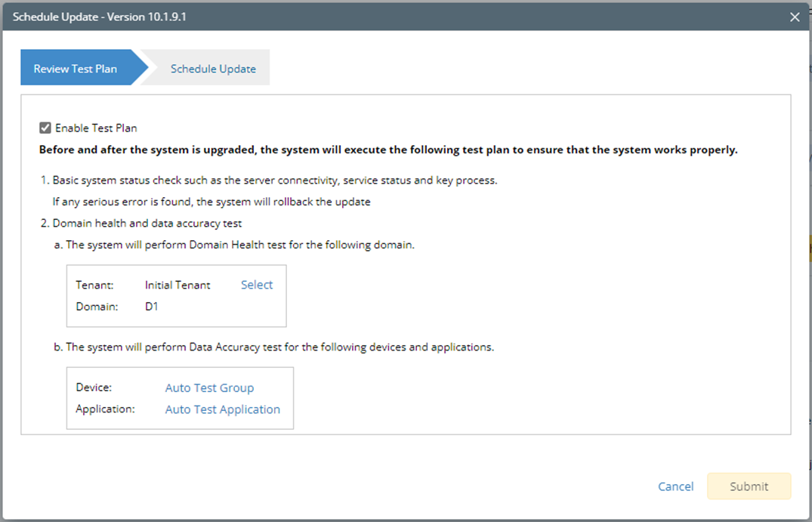
Task: Close the Schedule Update dialog
Action: click(795, 17)
